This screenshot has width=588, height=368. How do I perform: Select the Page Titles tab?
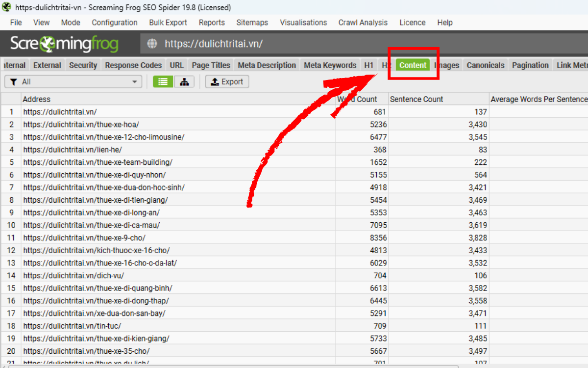211,65
